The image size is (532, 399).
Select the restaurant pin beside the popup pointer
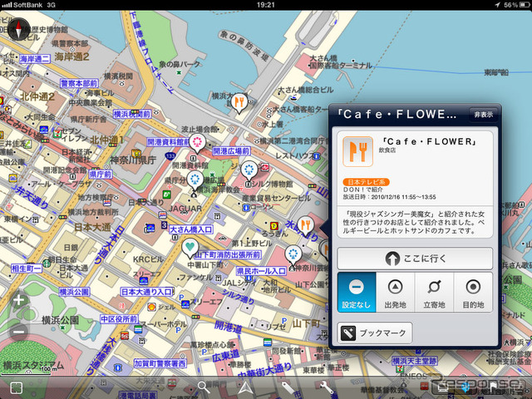[305, 226]
